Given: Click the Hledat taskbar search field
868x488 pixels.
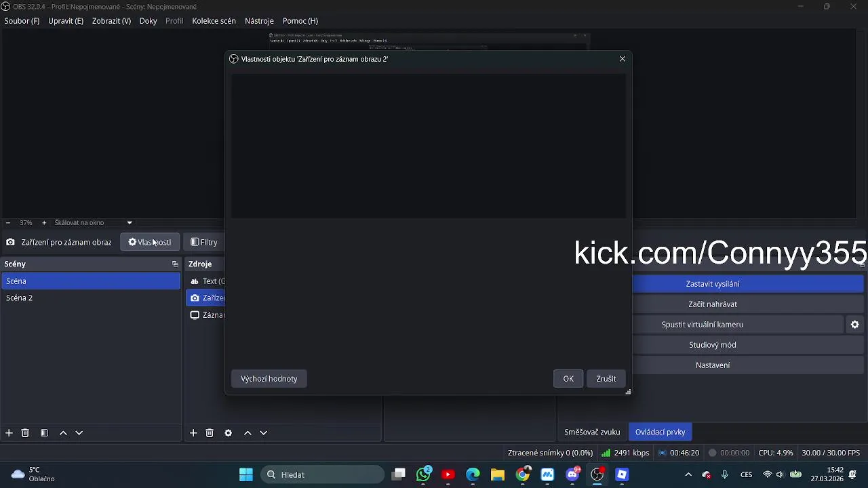Looking at the screenshot, I should (322, 474).
